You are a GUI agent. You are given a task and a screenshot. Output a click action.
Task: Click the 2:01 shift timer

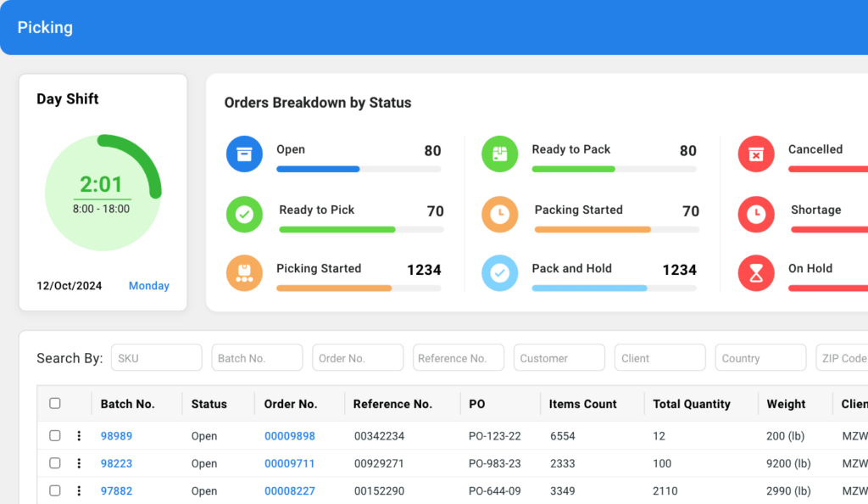pos(101,184)
